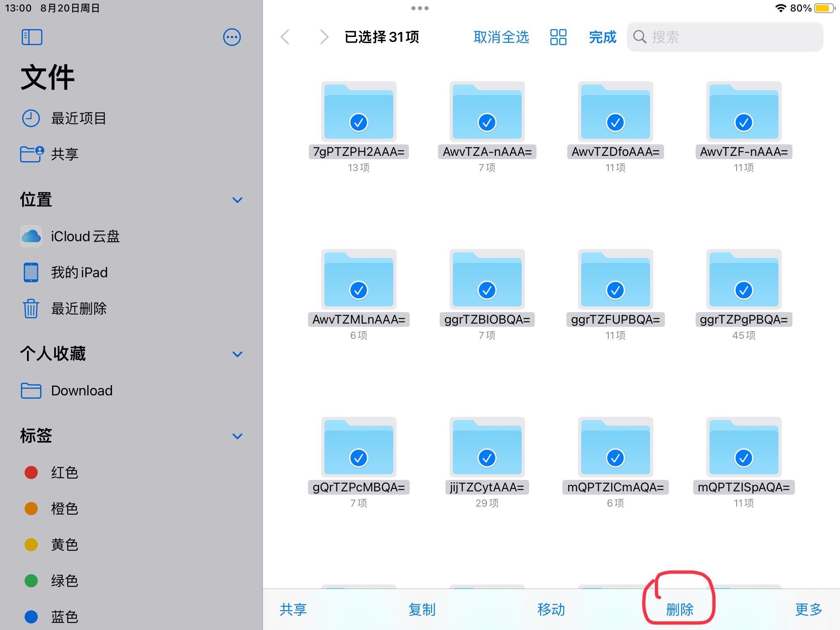840x630 pixels.
Task: Tap 更多 in the bottom toolbar
Action: [x=809, y=609]
